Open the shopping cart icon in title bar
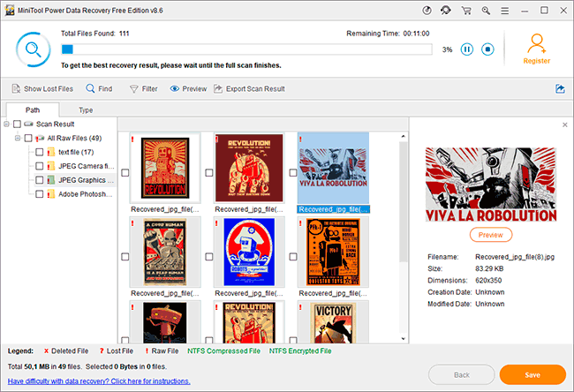Screen dimensions: 574x392 466,11
